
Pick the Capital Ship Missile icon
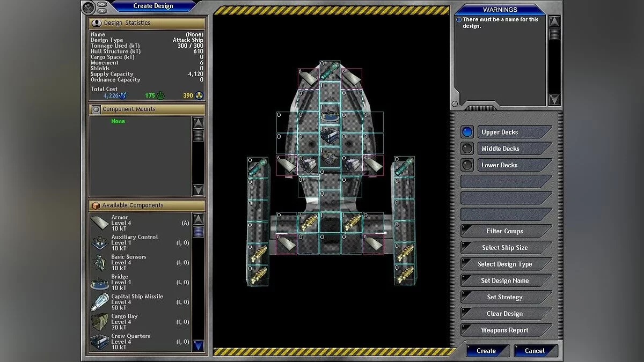click(100, 302)
